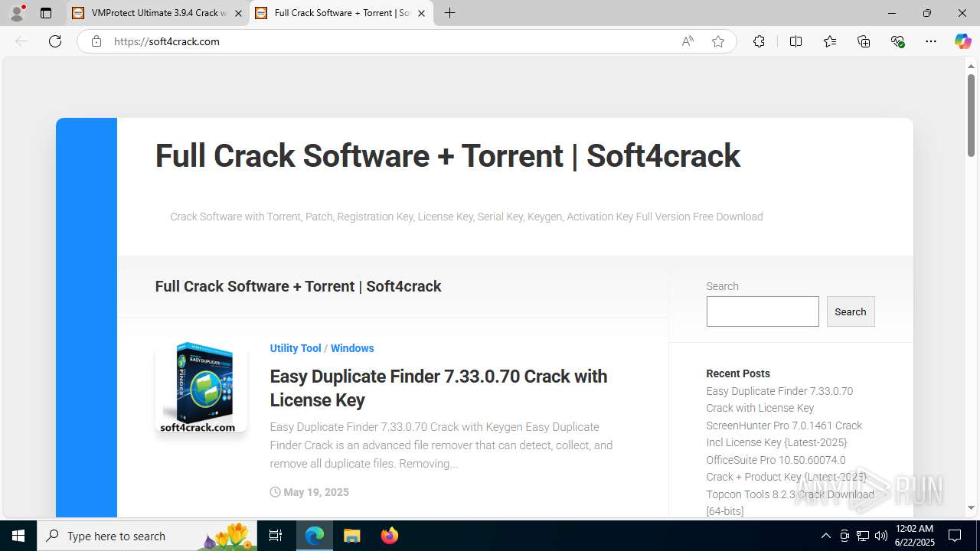Go back to previous page
The image size is (980, 551).
click(x=21, y=41)
